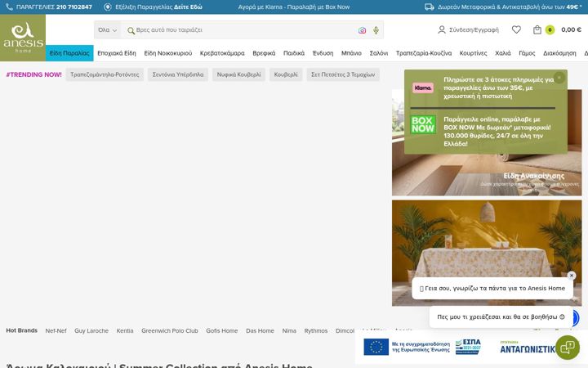Click Αγορά με Klarna top bar text
588x368 pixels.
click(x=294, y=7)
